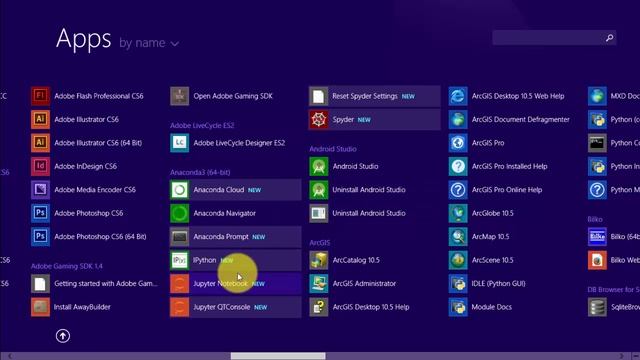Launch IPython icon
The image size is (640, 360).
[180, 260]
